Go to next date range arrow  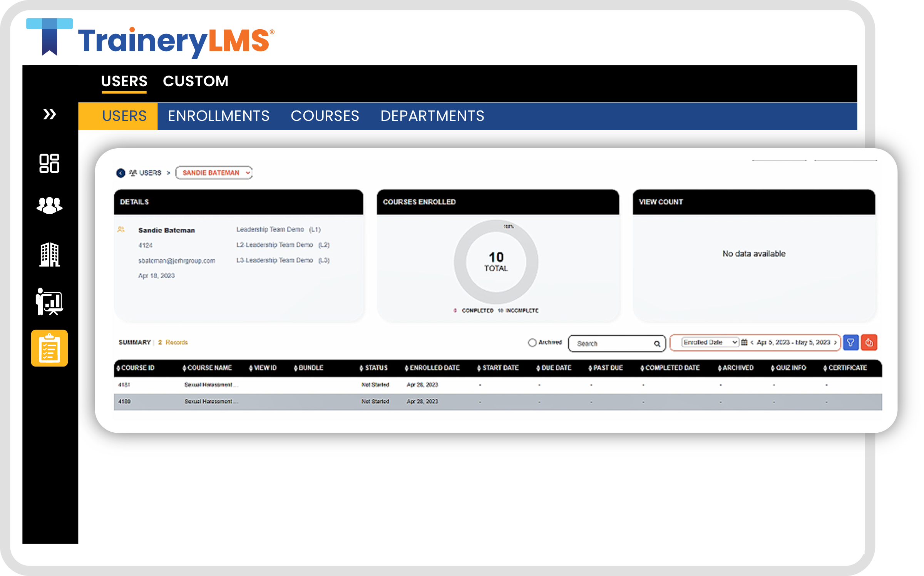[835, 342]
